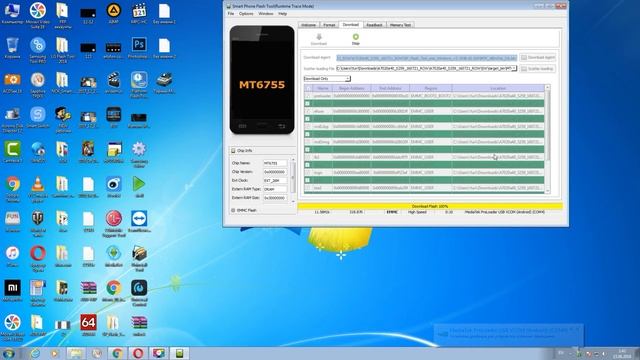640x360 pixels.
Task: Open the Scatter-loading File path dropdown
Action: [514, 69]
